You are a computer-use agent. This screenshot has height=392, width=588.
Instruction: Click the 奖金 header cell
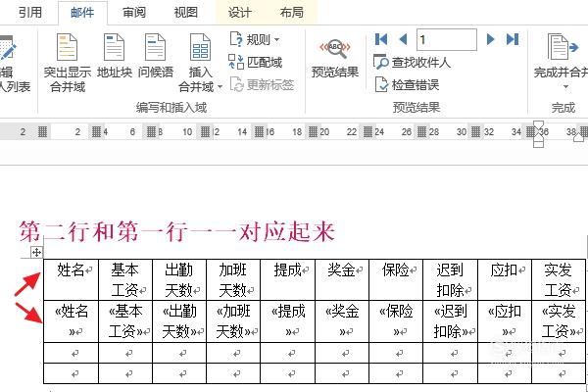point(342,279)
